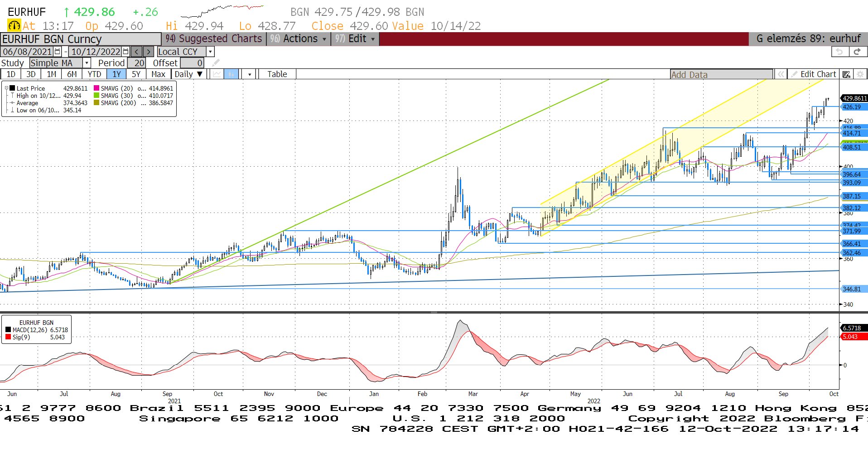Click the Edit Chart button

814,74
